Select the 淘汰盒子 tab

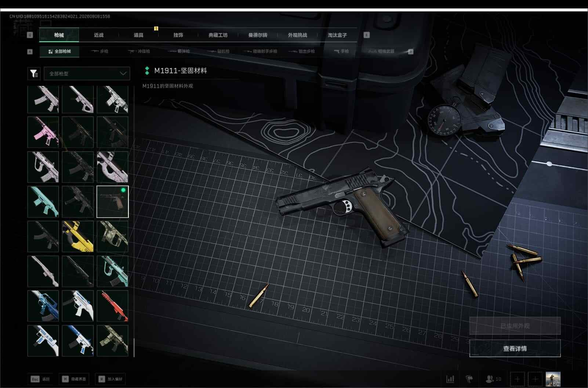(337, 35)
